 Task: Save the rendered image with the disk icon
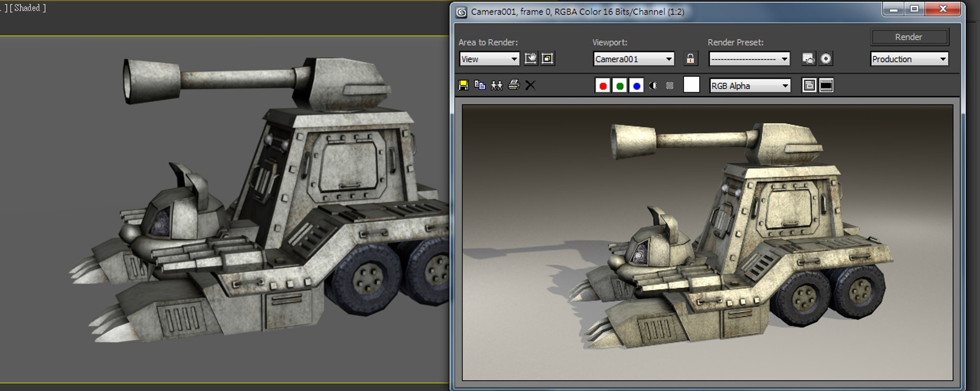click(463, 85)
